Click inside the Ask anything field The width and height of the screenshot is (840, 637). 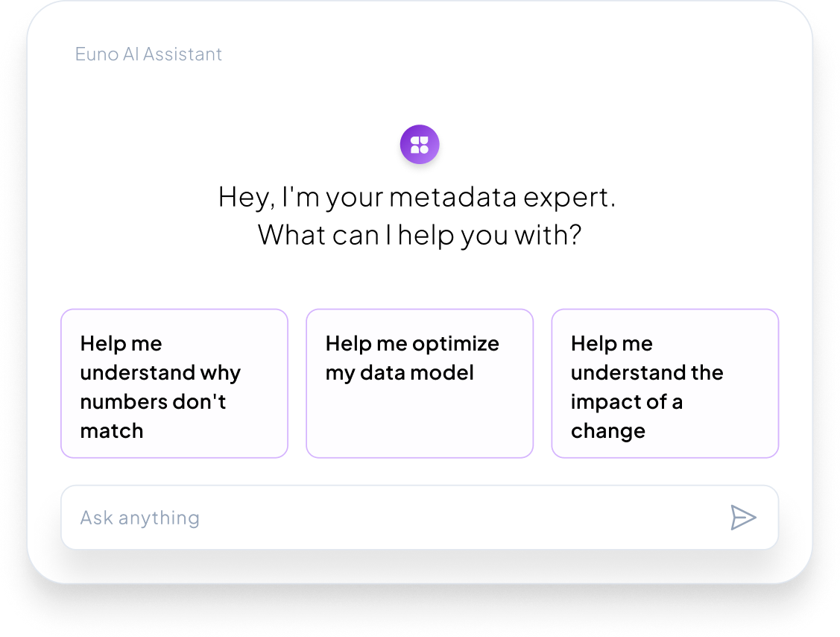388,518
